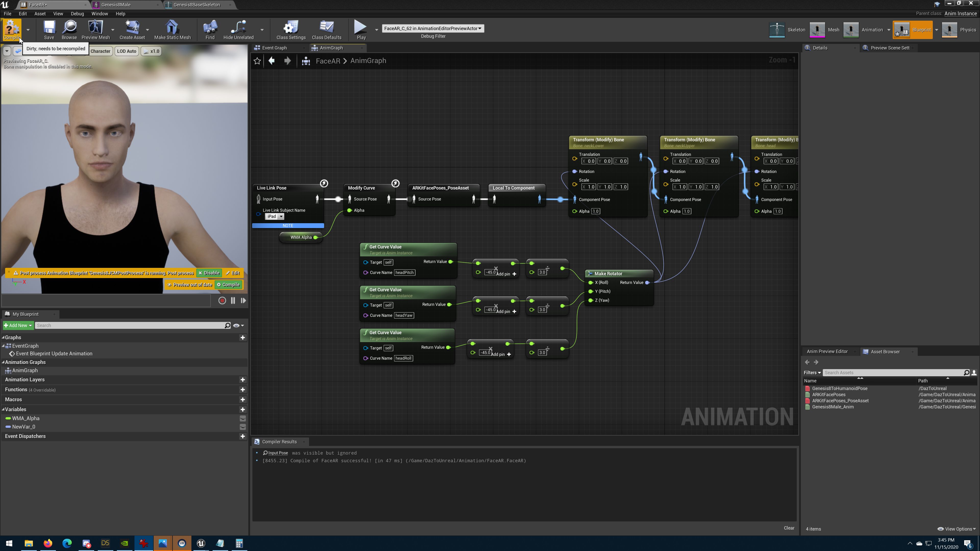
Task: Open the Asset menu
Action: (40, 14)
